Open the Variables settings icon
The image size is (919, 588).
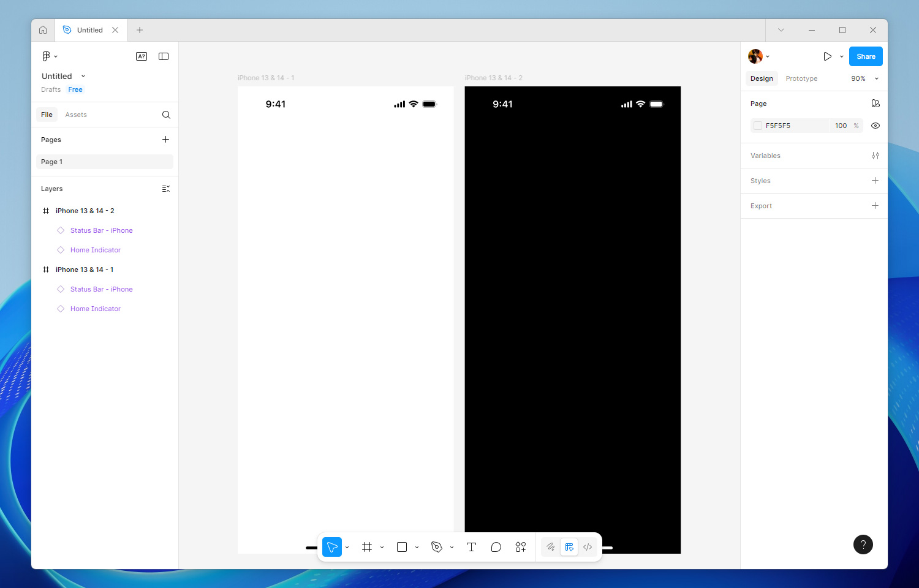click(876, 156)
